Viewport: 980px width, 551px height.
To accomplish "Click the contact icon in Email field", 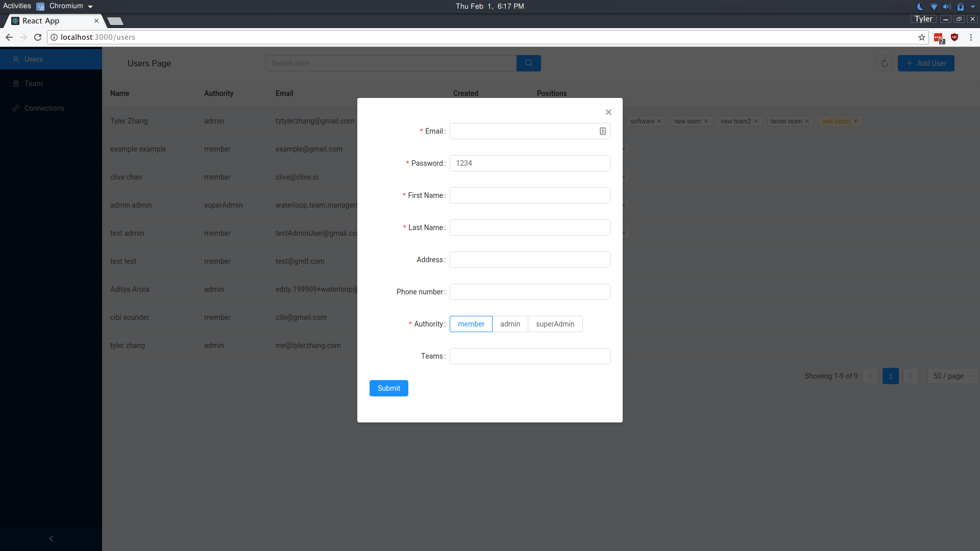I will coord(603,131).
